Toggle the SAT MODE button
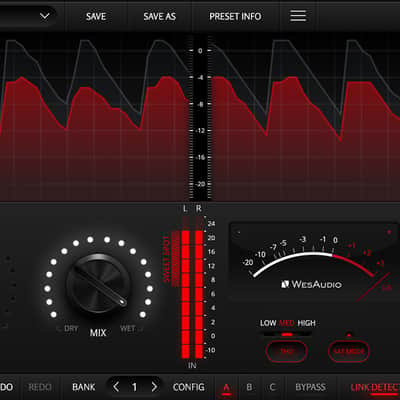Viewport: 400px width, 400px height. 349,351
